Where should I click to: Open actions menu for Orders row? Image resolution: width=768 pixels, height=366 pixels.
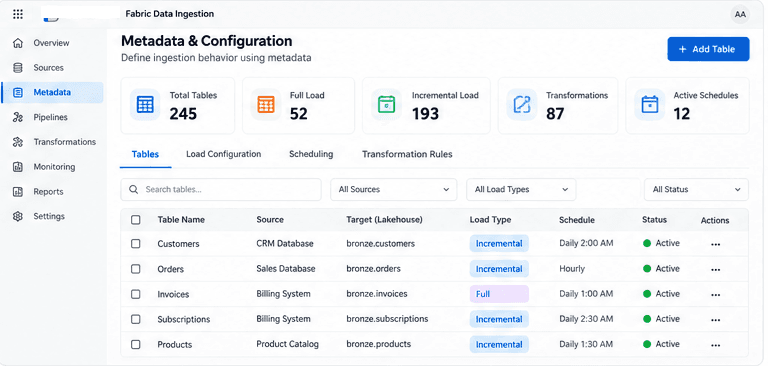(x=716, y=269)
